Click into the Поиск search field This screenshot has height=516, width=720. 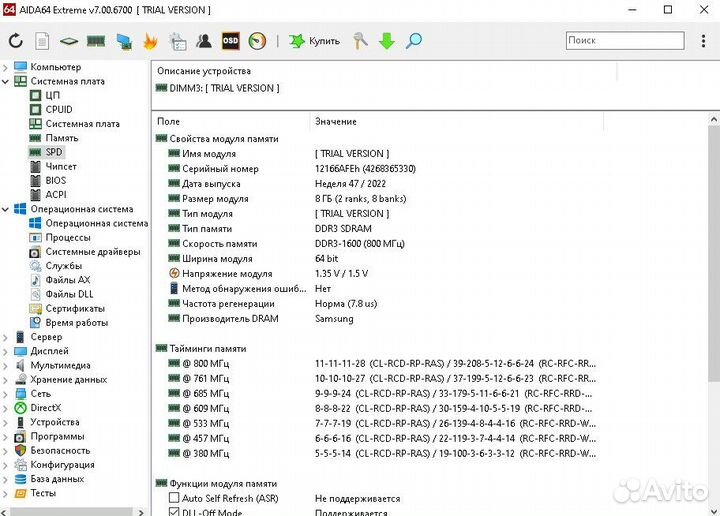click(625, 40)
